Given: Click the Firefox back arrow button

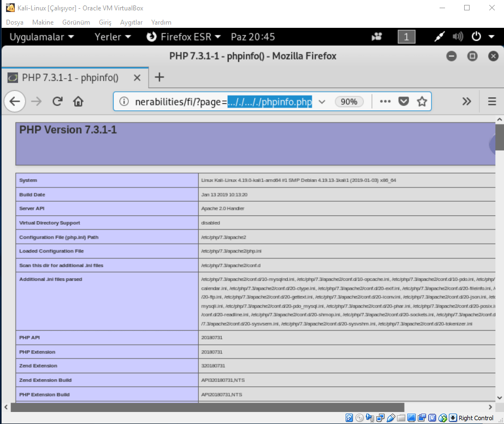Looking at the screenshot, I should click(15, 101).
